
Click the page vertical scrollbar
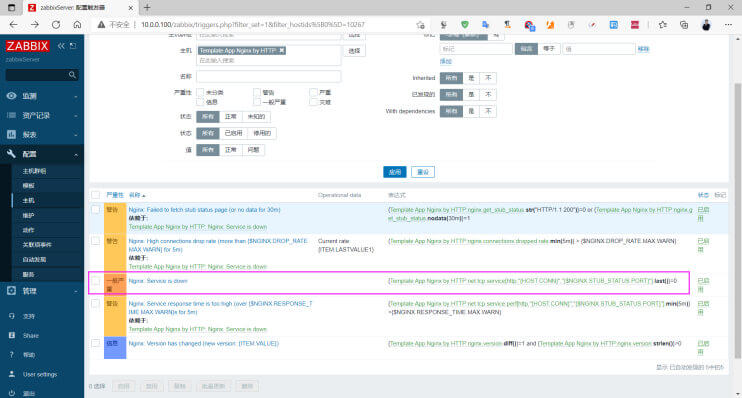tap(738, 220)
